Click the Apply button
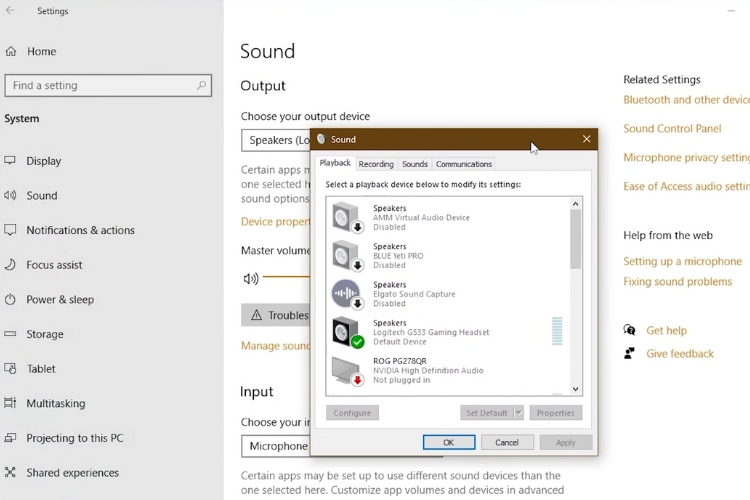The height and width of the screenshot is (500, 750). pos(565,442)
